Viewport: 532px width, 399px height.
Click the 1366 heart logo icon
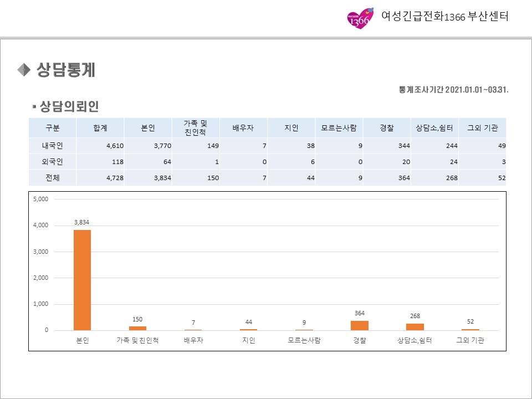(360, 18)
